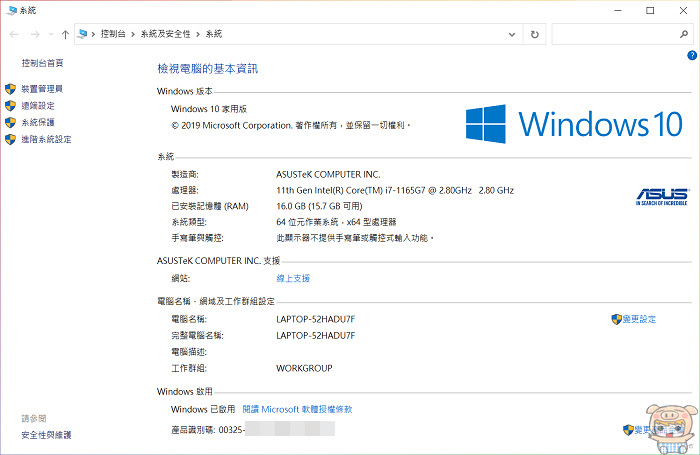Click the shield icon beside change product key
Screen dimensions: 700x455
(x=628, y=430)
